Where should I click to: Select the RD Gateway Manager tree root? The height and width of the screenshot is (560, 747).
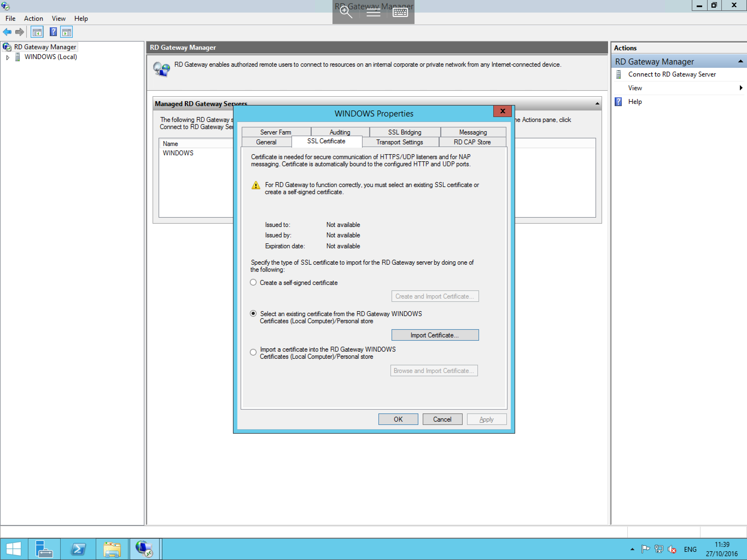click(45, 47)
